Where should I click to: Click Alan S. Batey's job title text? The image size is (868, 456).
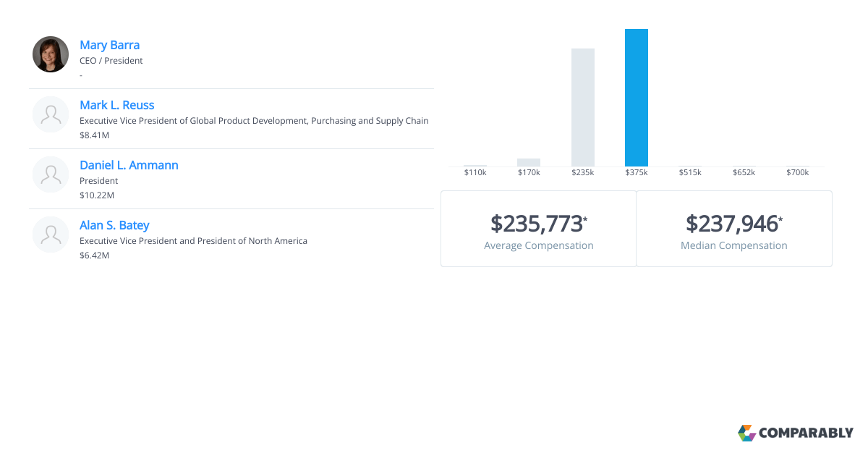click(x=193, y=241)
